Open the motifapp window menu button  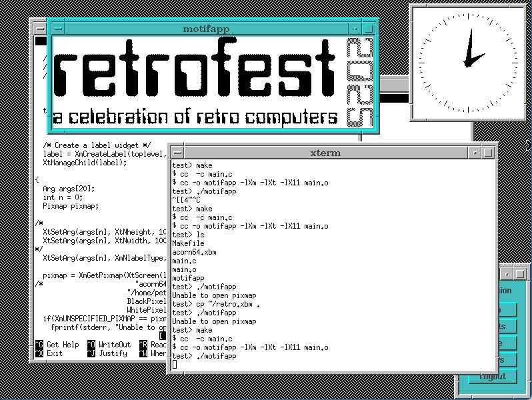click(x=59, y=29)
